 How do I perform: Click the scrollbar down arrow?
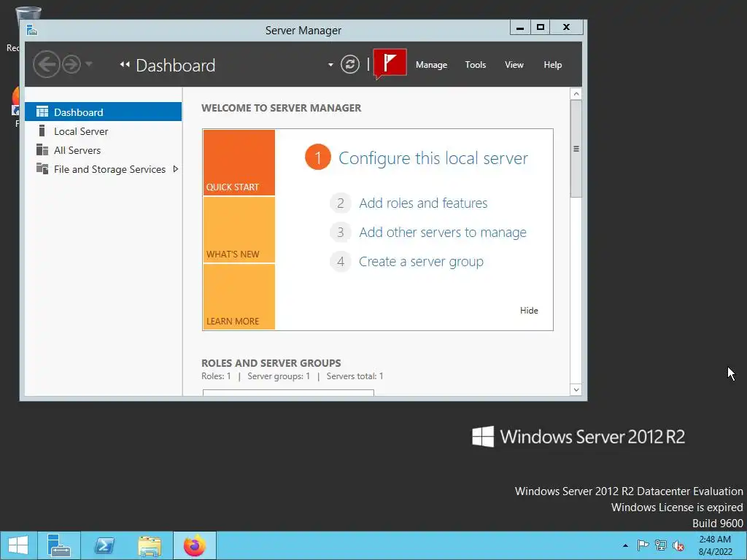coord(576,389)
